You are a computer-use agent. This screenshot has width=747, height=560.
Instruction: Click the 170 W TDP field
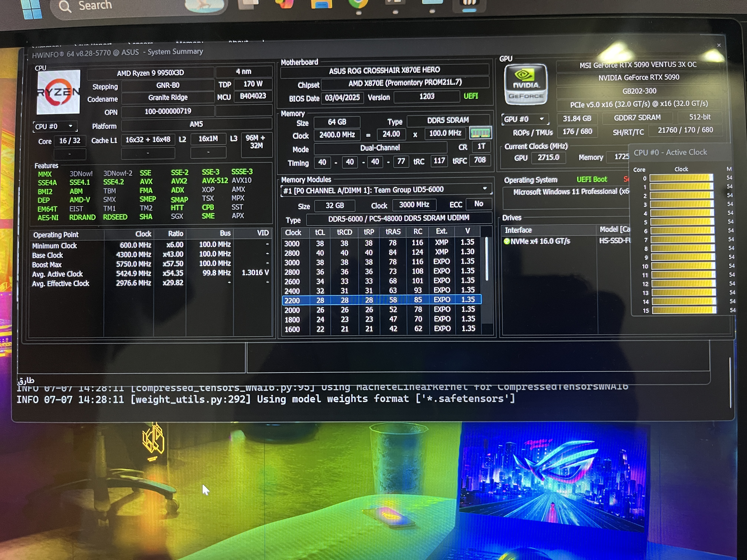pyautogui.click(x=253, y=84)
